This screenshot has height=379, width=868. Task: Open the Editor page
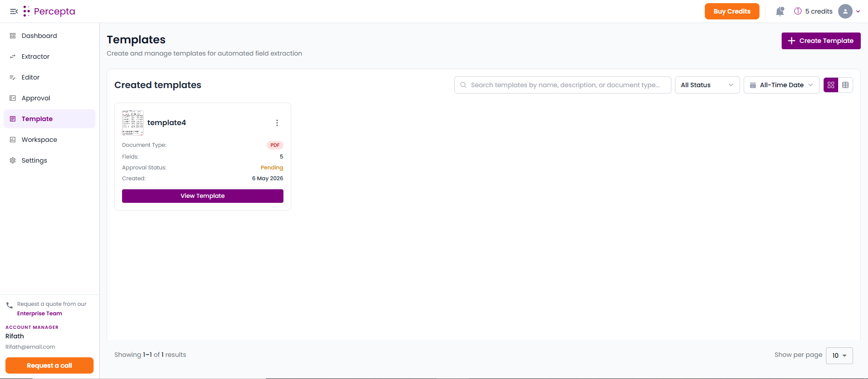(49, 77)
